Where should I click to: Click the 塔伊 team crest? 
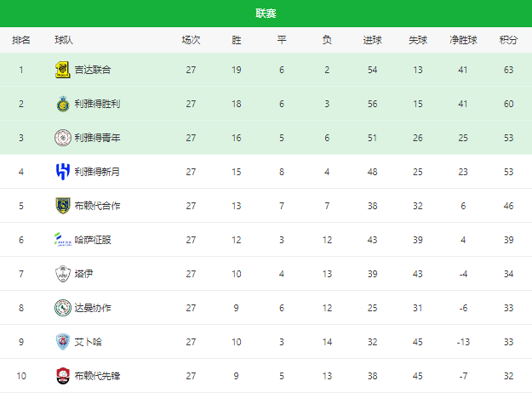(x=63, y=274)
